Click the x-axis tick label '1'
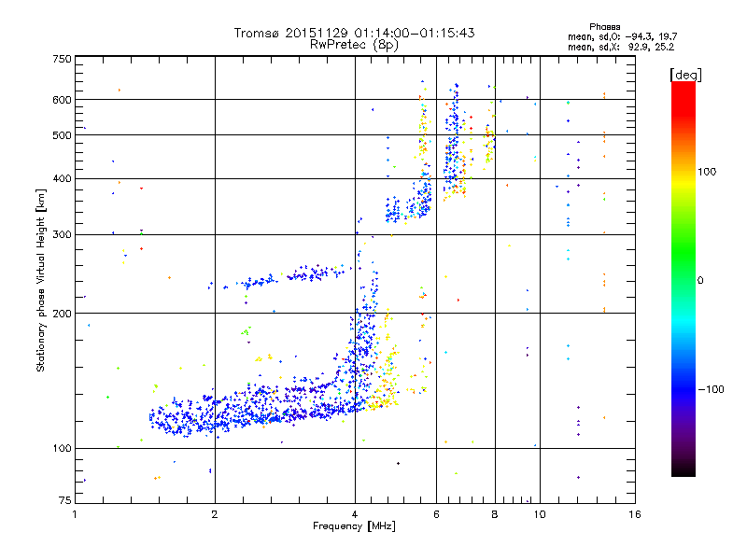The image size is (747, 560). [75, 514]
